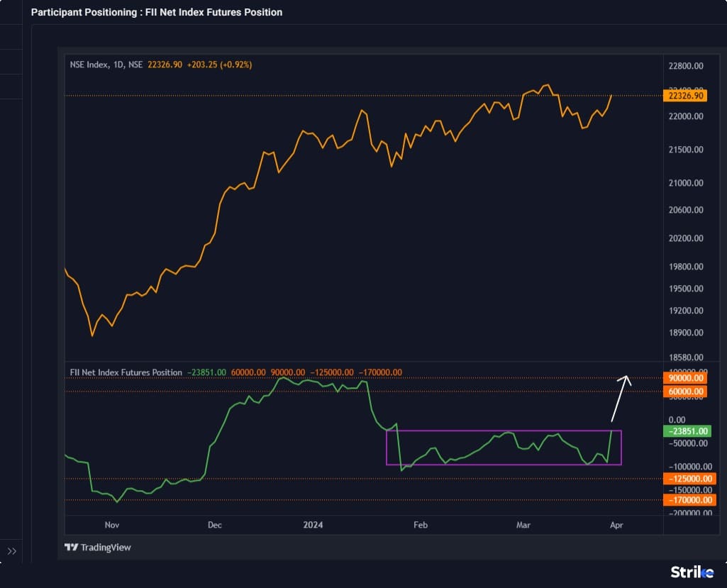727x588 pixels.
Task: Click the 18580.00 price axis label
Action: click(x=686, y=357)
